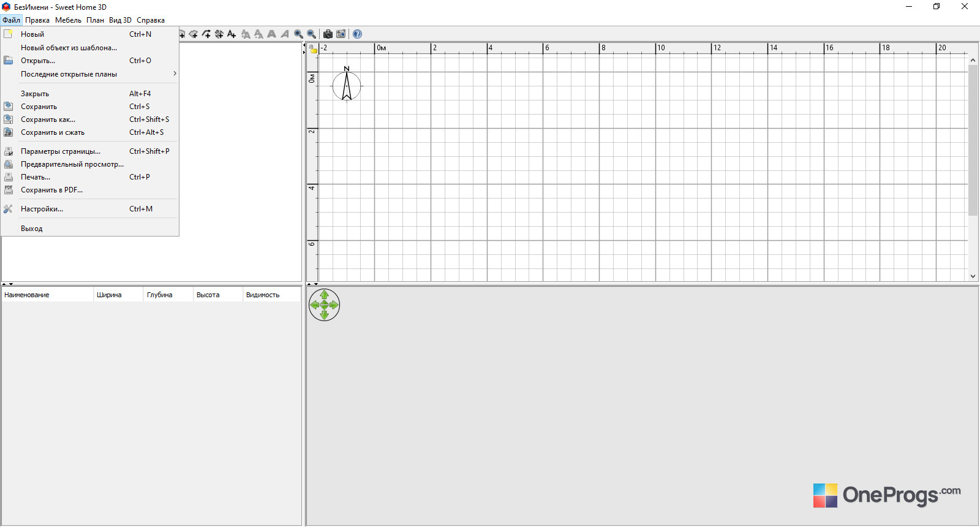Open the Справка menu
This screenshot has height=527, width=980.
[x=151, y=20]
